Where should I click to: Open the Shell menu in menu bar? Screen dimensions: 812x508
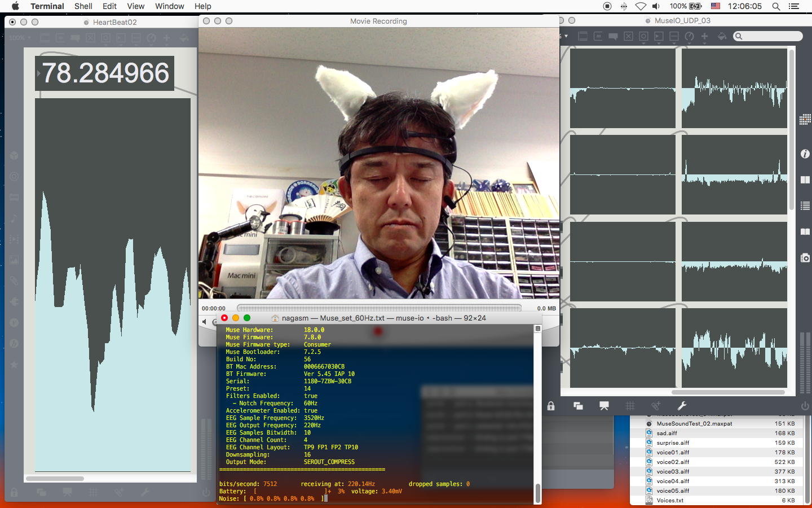[83, 6]
